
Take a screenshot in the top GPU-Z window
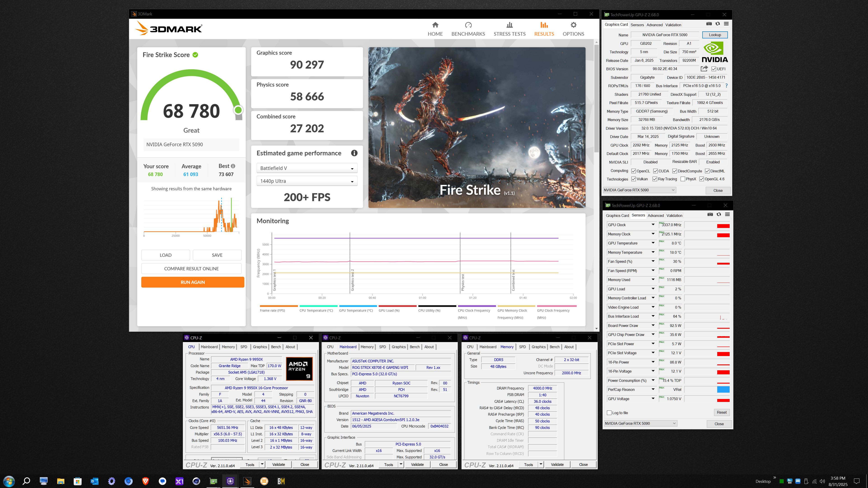point(709,24)
